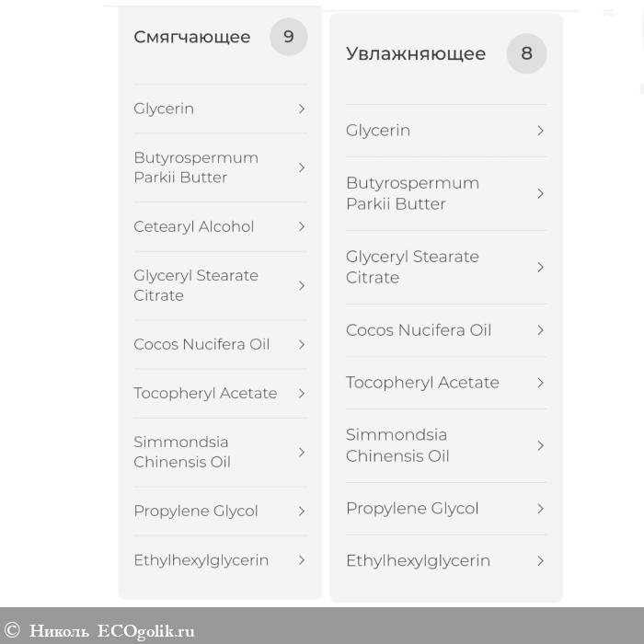Click the count badge showing 8
This screenshot has height=644, width=644.
click(x=526, y=53)
